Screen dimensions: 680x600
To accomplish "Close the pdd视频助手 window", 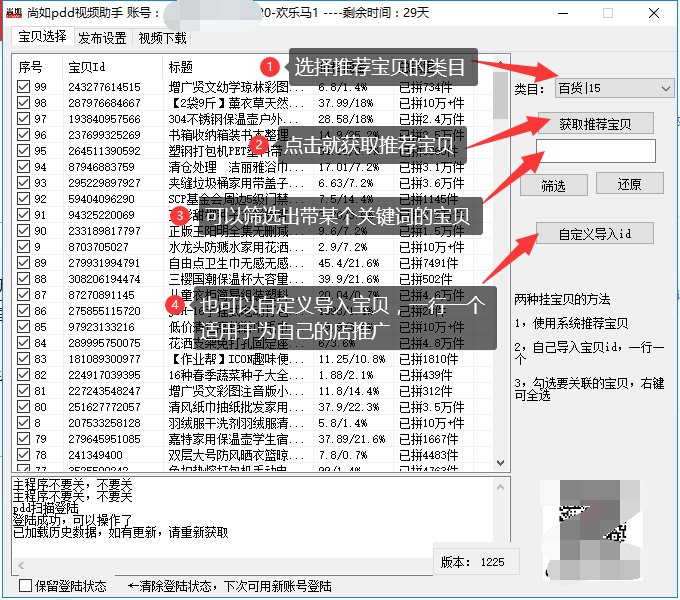I will pos(654,13).
